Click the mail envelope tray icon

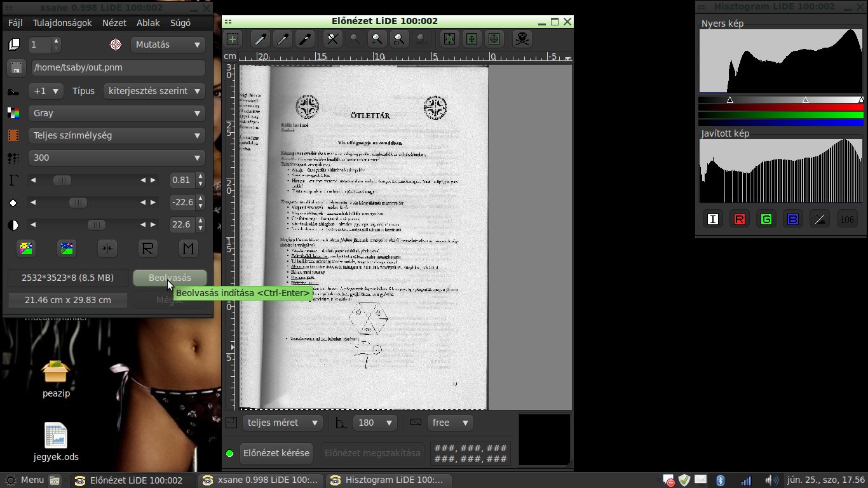tap(700, 480)
